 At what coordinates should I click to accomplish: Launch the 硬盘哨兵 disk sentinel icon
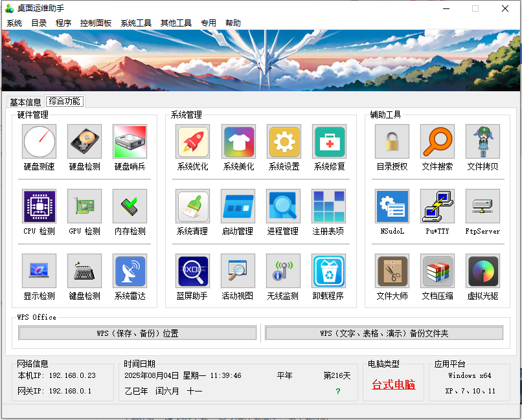point(130,142)
